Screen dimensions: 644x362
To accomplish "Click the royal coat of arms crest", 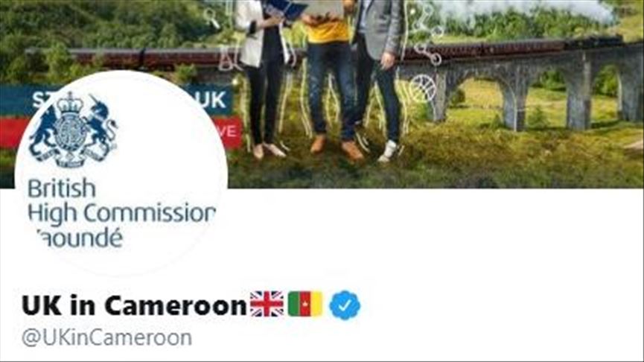I will (72, 130).
